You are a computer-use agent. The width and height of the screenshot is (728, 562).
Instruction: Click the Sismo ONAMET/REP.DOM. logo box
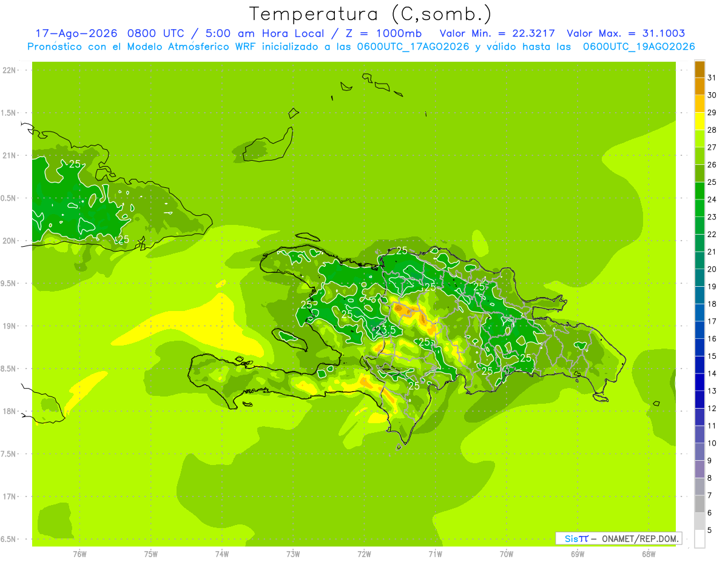tap(618, 538)
